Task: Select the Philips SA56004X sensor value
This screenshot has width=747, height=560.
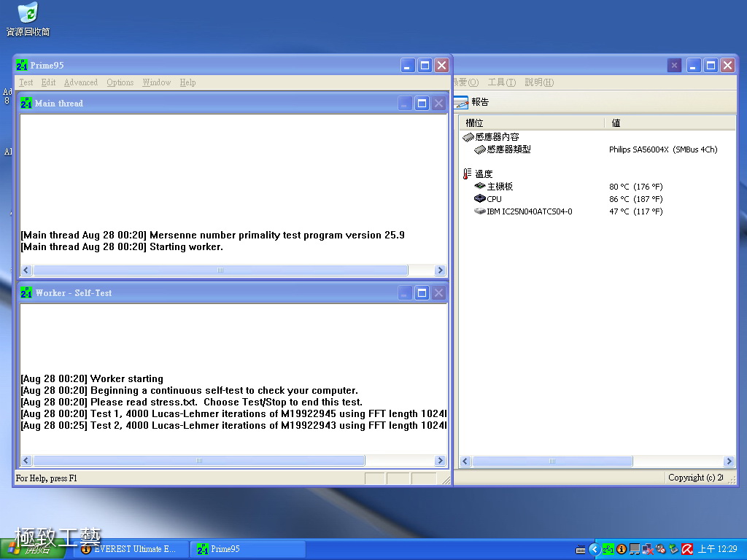Action: coord(663,149)
